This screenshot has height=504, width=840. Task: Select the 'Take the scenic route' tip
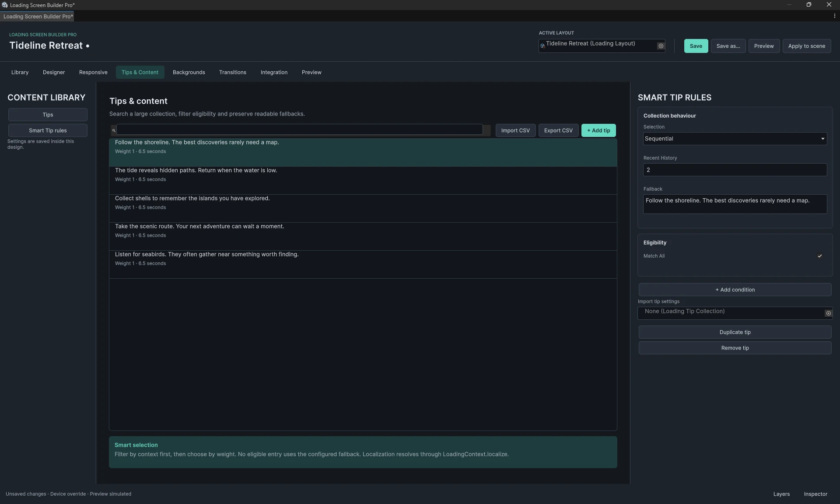(x=363, y=236)
